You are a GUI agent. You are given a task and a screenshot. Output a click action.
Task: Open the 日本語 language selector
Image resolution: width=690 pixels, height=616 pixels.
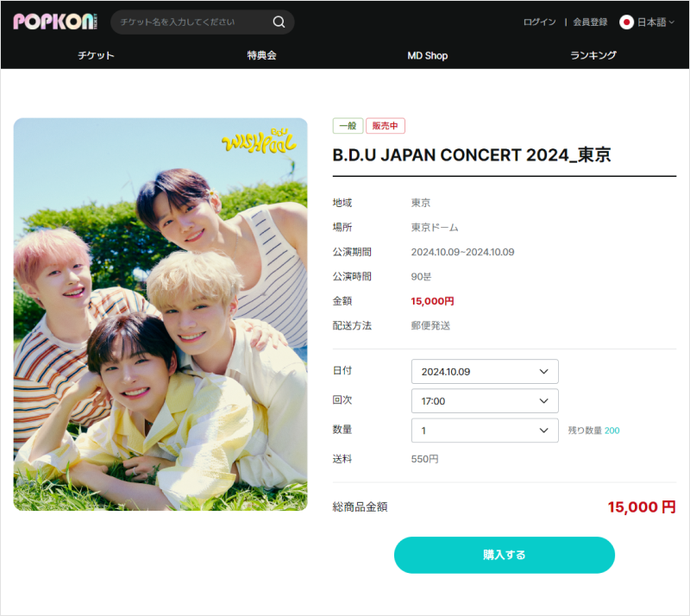[x=647, y=22]
